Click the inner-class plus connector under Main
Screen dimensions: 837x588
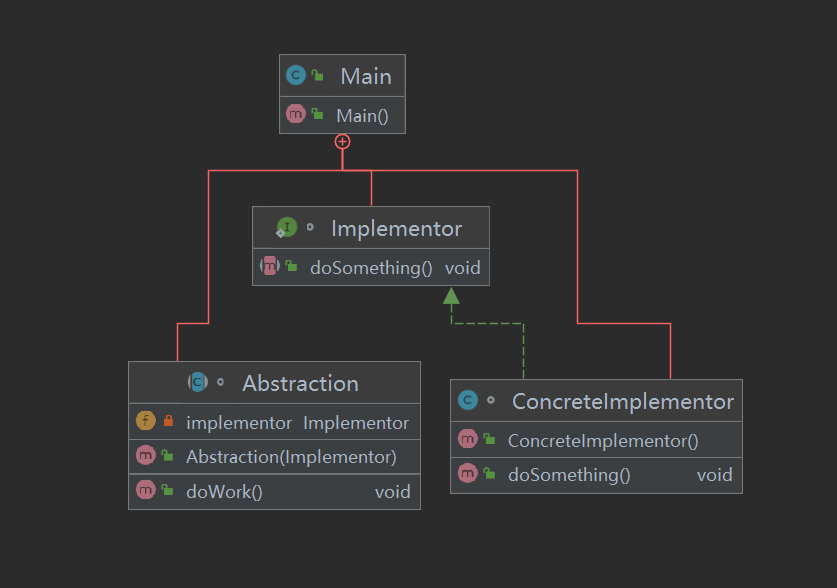tap(343, 142)
